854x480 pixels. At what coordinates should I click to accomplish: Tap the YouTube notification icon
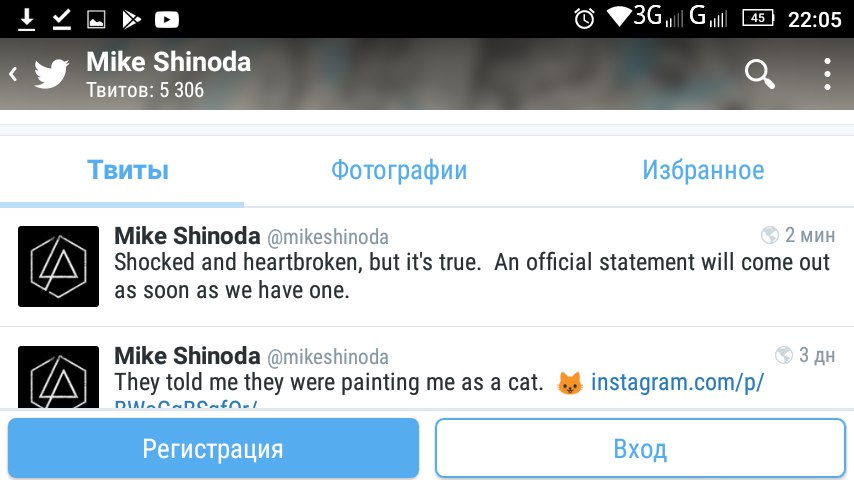coord(167,20)
